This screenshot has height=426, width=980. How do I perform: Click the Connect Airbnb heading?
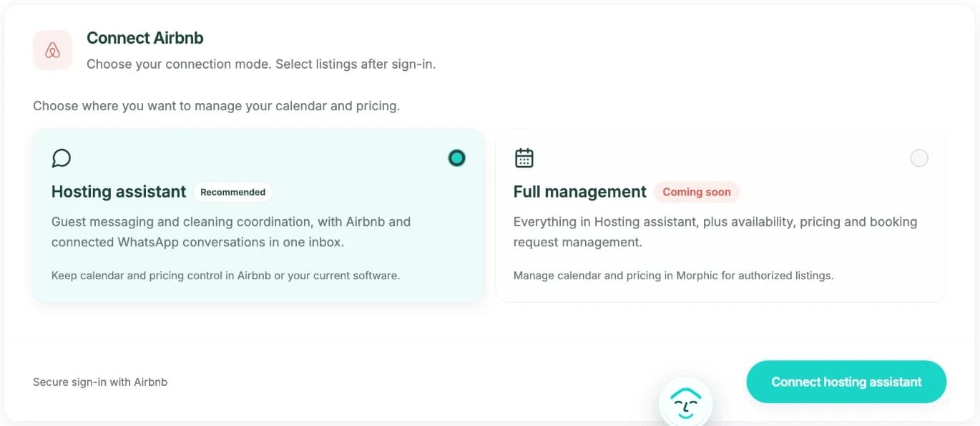pyautogui.click(x=145, y=38)
